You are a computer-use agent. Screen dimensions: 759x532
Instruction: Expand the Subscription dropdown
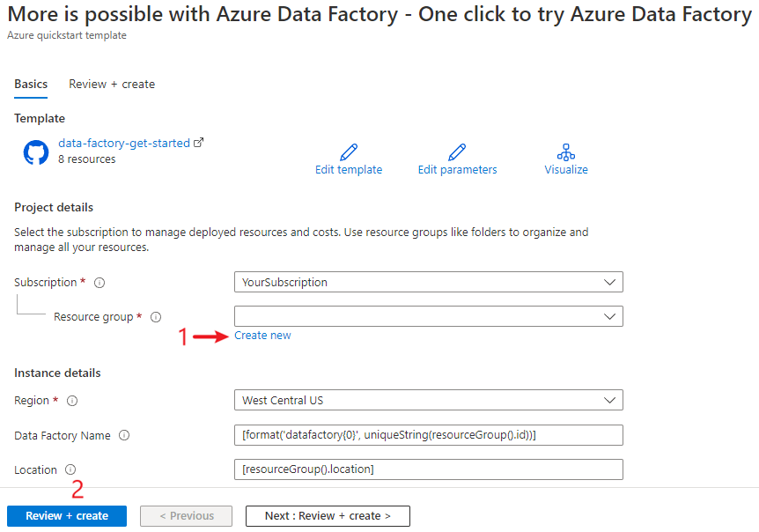coord(429,282)
